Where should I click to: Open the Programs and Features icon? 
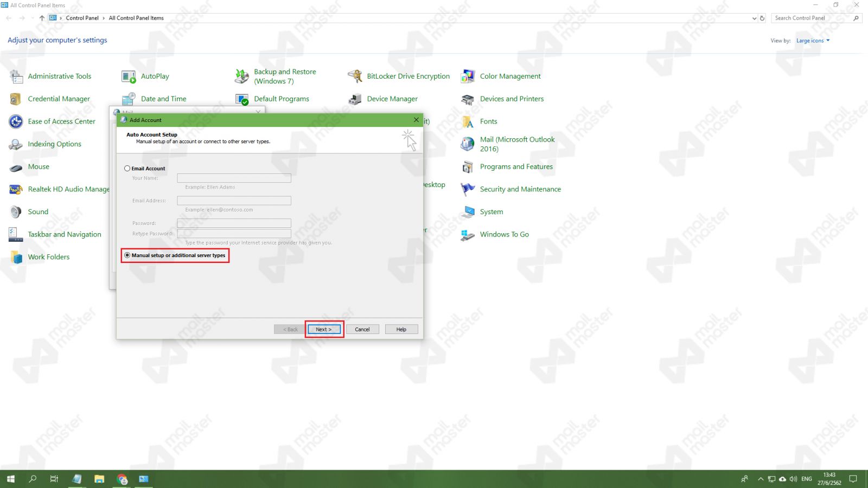tap(468, 167)
